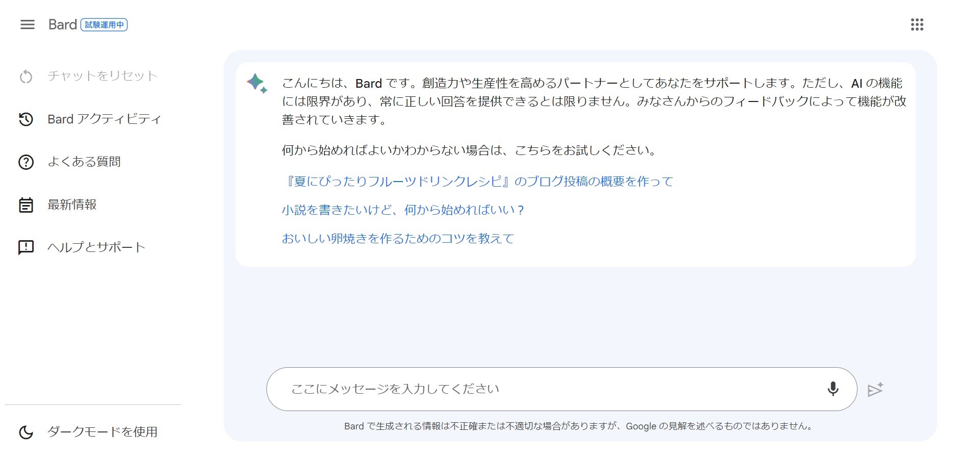
Task: Toggle ダークモードを使用 option
Action: tap(102, 432)
